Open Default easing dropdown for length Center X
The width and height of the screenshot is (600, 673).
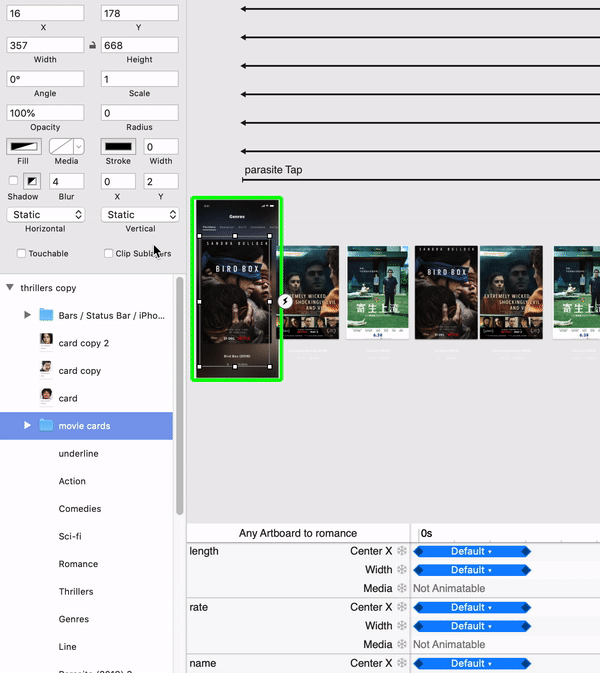coord(472,551)
